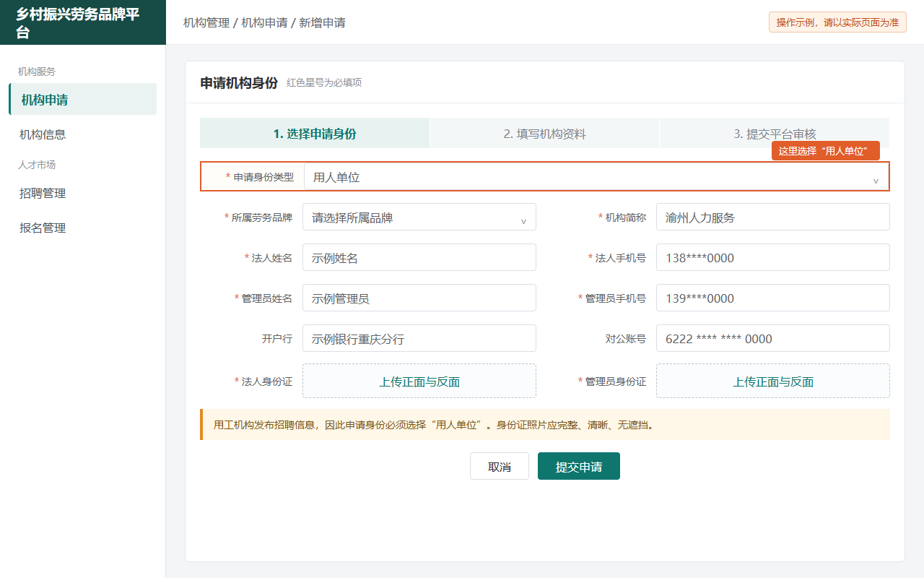The height and width of the screenshot is (578, 924).
Task: Focus the 对公账号 input field
Action: click(773, 338)
